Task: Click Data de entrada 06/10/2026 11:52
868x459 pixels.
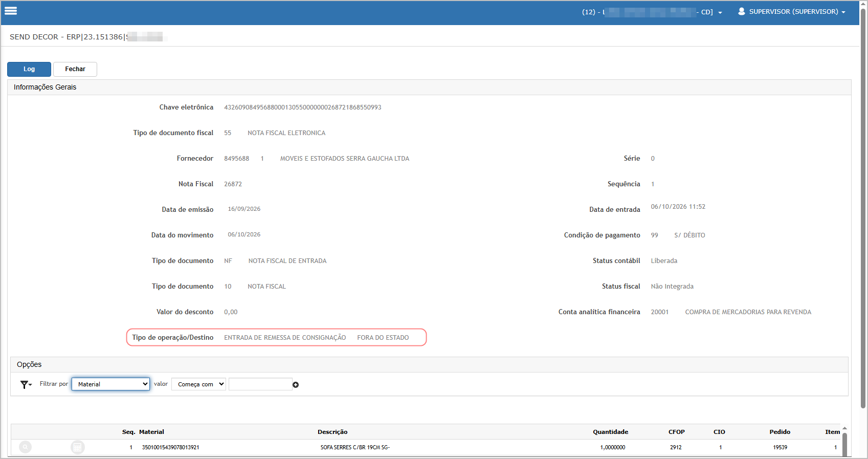Action: pos(678,207)
